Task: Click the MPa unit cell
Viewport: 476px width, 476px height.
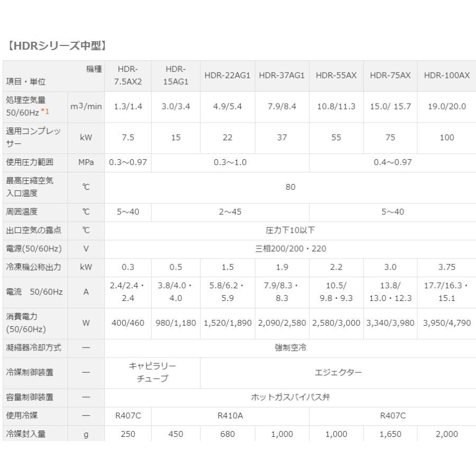Action: tap(86, 162)
